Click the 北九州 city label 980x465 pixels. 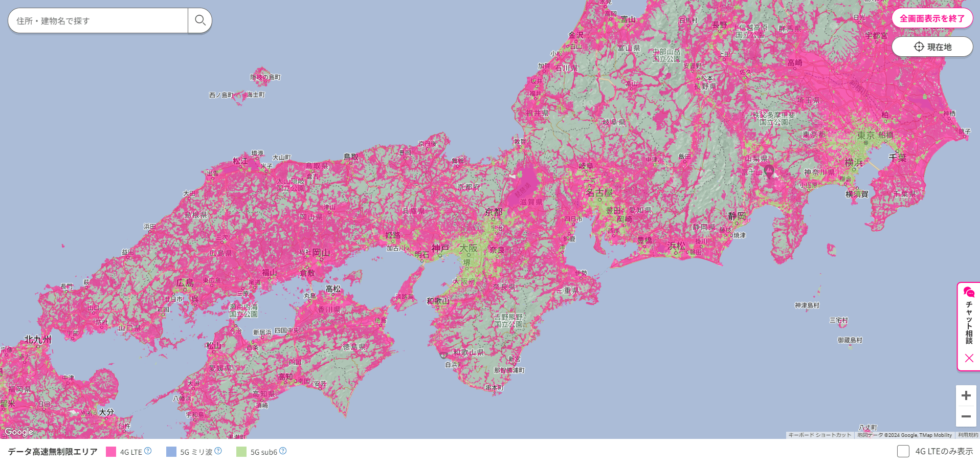click(x=38, y=339)
